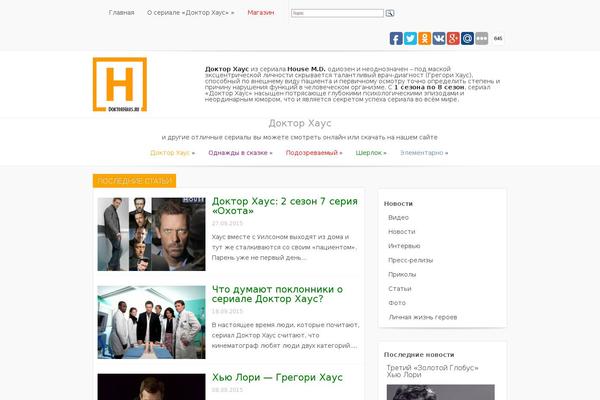Viewport: 600px width, 400px height.
Task: Share via the Odnoklassniki icon
Action: (424, 38)
